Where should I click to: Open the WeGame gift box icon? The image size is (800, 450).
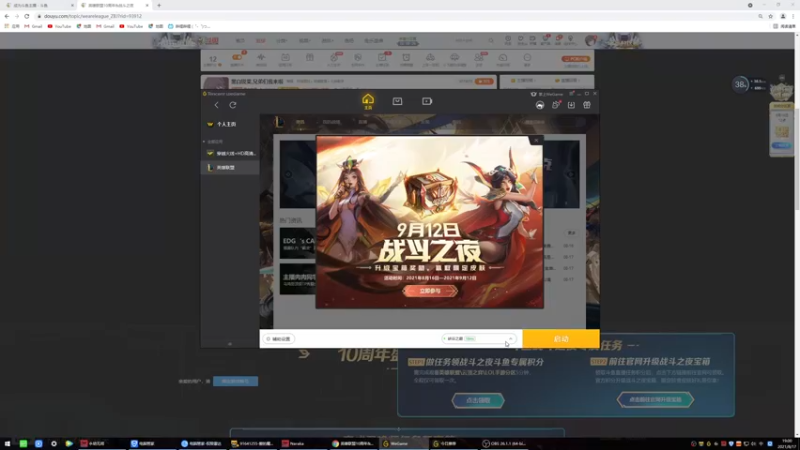click(587, 105)
